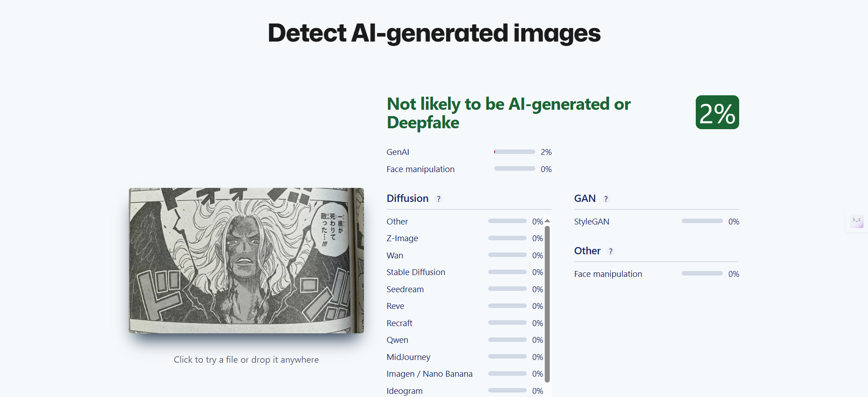868x397 pixels.
Task: Click the Diffusion list scrollbar thumb
Action: coord(547,304)
